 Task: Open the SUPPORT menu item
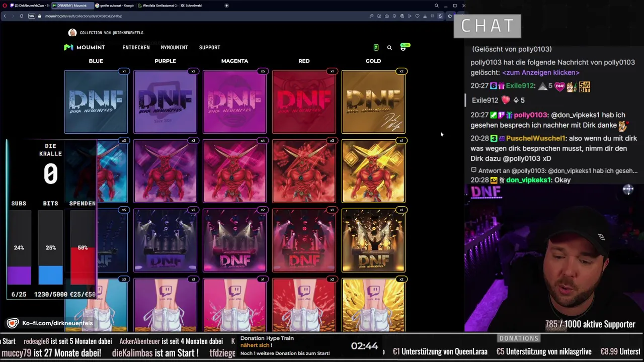tap(209, 48)
